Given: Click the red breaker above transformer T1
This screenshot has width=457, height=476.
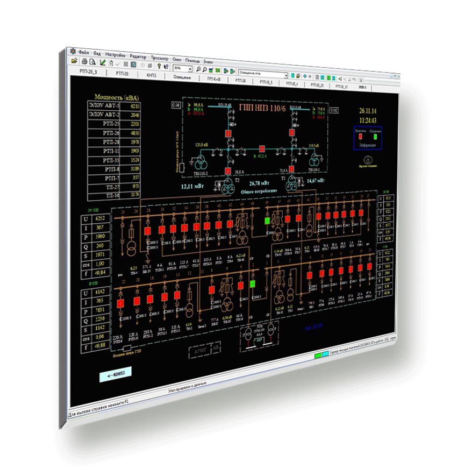Looking at the screenshot, I should [x=291, y=169].
